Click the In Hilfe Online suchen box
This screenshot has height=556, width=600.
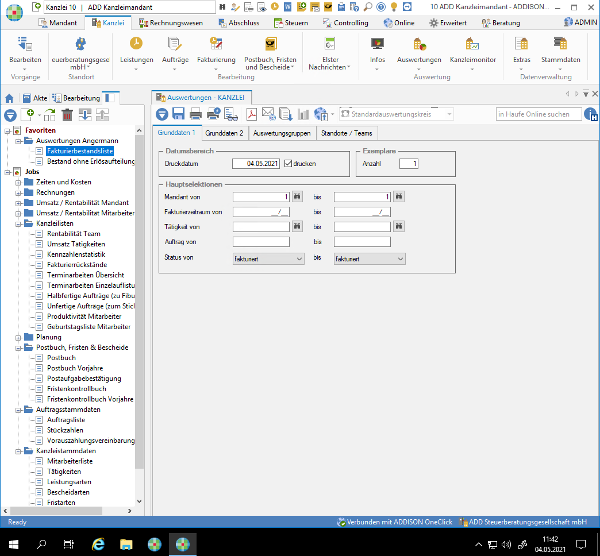(x=539, y=114)
